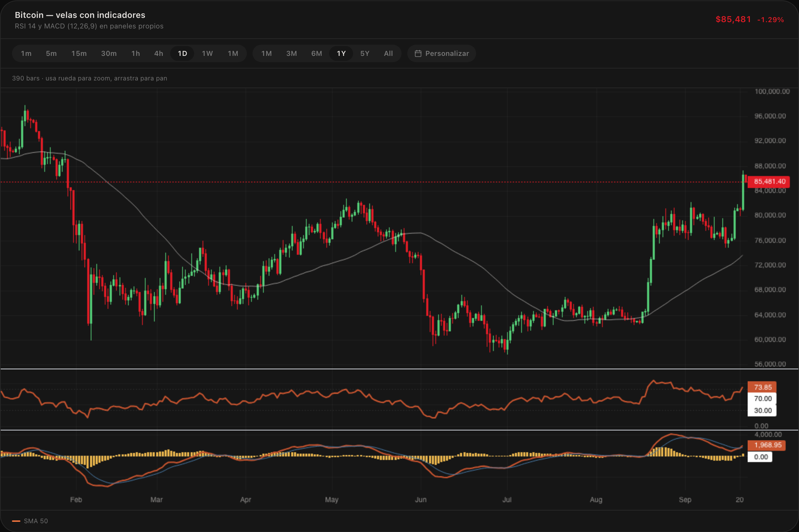Click the 92,000.00 price axis label
Image resolution: width=799 pixels, height=532 pixels.
coord(770,141)
